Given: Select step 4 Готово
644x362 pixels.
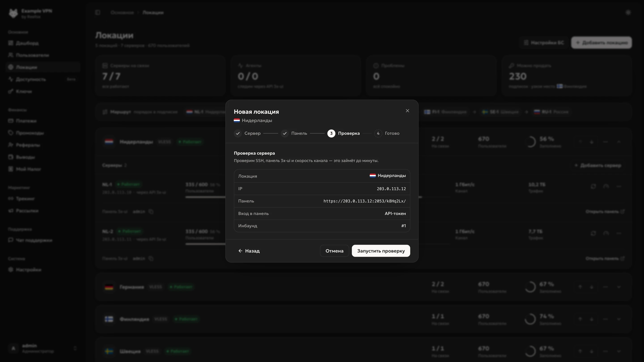Looking at the screenshot, I should 387,133.
